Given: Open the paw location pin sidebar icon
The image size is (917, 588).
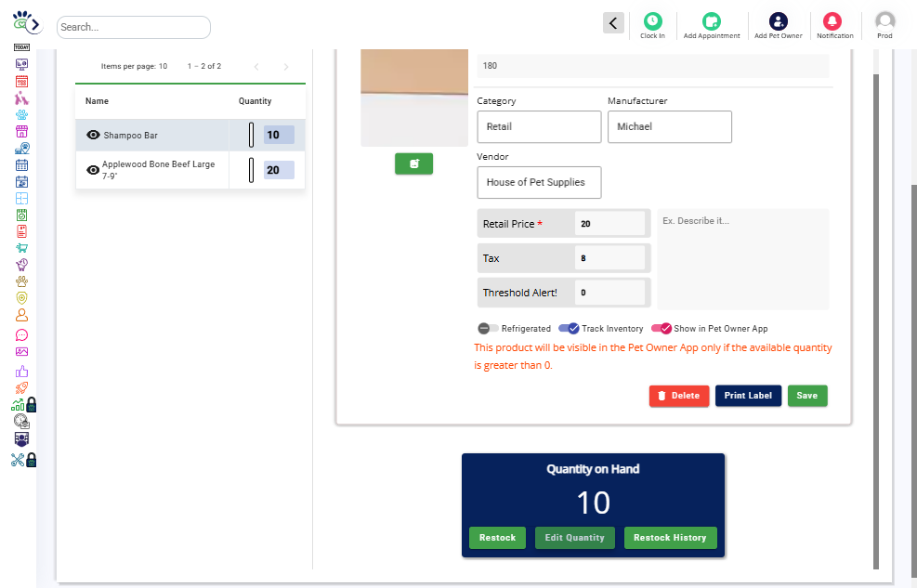Looking at the screenshot, I should pyautogui.click(x=21, y=149).
